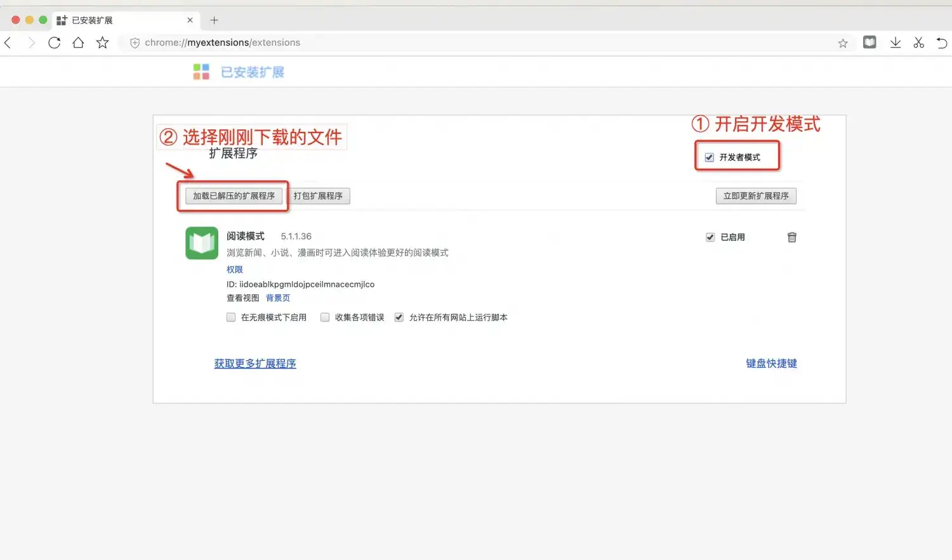Toggle 已启用 checkbox for 阅读模式
The width and height of the screenshot is (952, 560).
[x=710, y=237]
